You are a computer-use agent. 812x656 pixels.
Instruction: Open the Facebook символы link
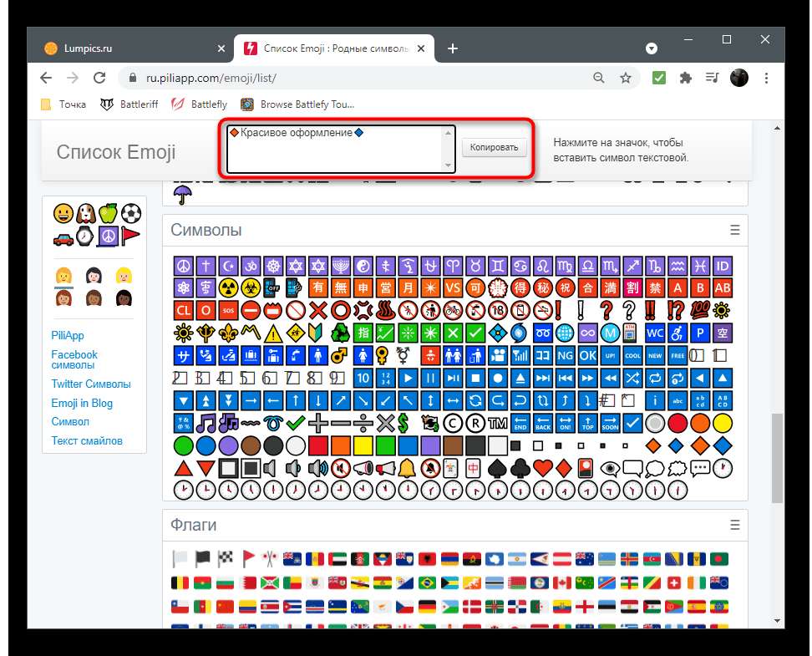coord(74,360)
